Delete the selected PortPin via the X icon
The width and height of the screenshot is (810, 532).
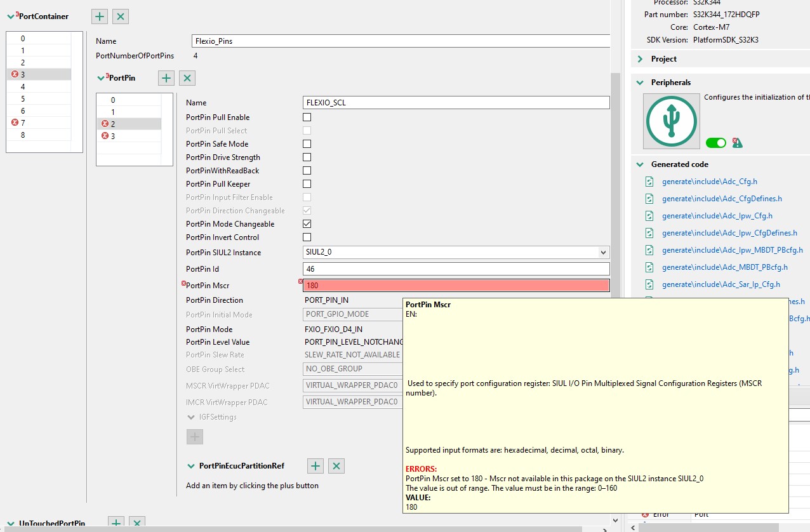pos(187,77)
